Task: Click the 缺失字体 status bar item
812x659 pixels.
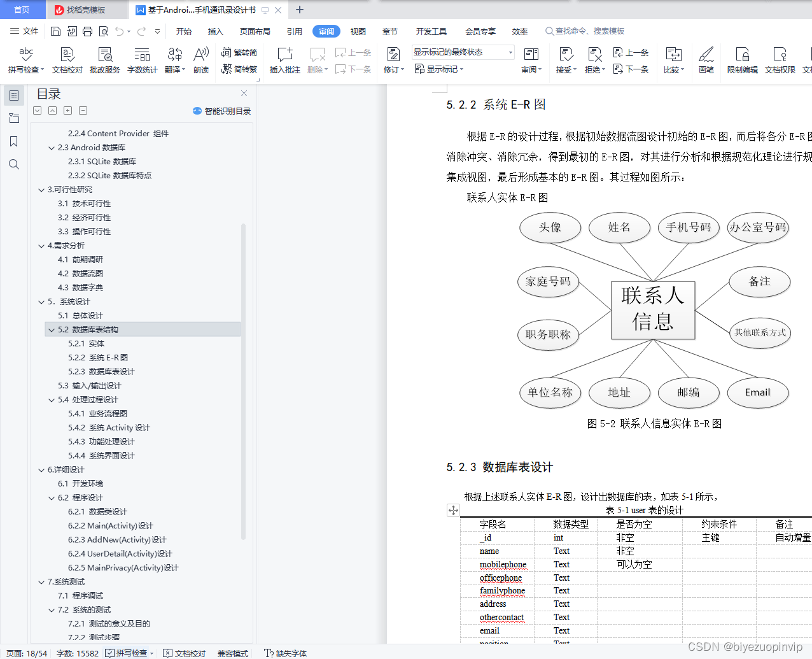Action: tap(286, 653)
